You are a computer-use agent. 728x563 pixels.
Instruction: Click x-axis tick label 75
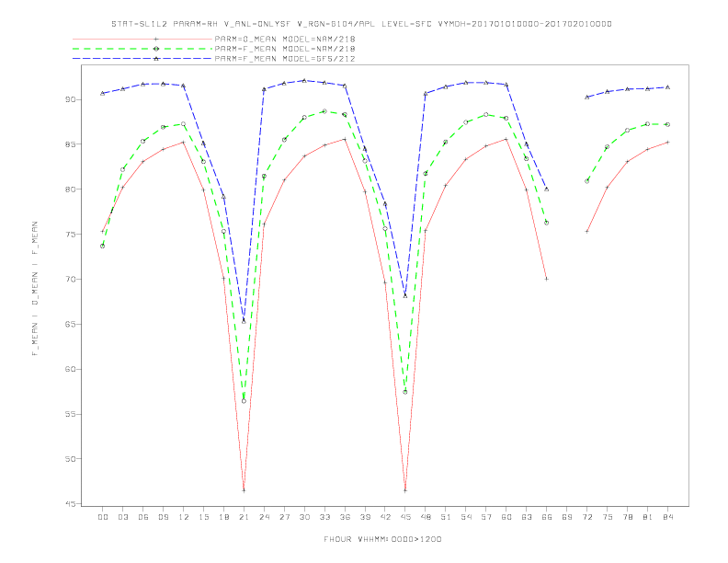click(608, 517)
